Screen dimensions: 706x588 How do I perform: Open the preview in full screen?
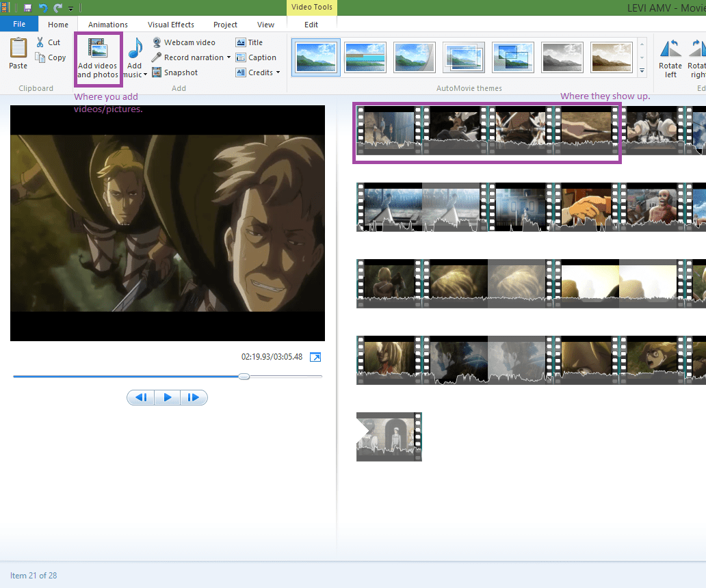(315, 356)
